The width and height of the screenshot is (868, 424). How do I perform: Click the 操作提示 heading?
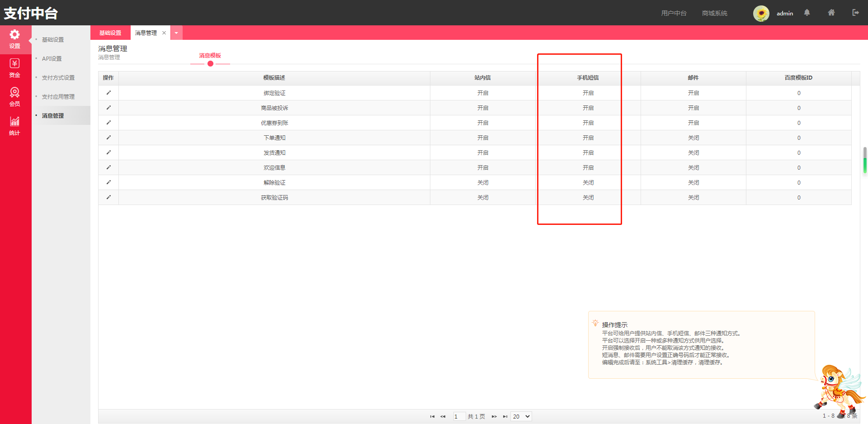(x=615, y=325)
